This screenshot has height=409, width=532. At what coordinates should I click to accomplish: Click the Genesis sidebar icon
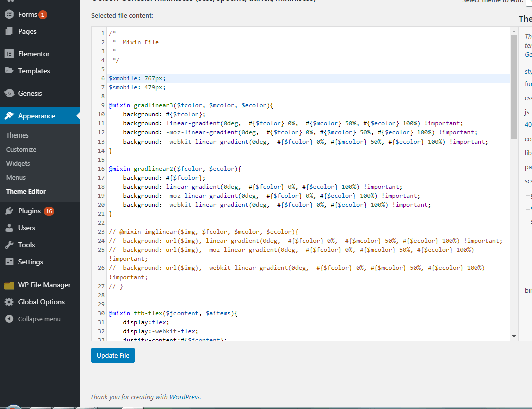point(9,93)
